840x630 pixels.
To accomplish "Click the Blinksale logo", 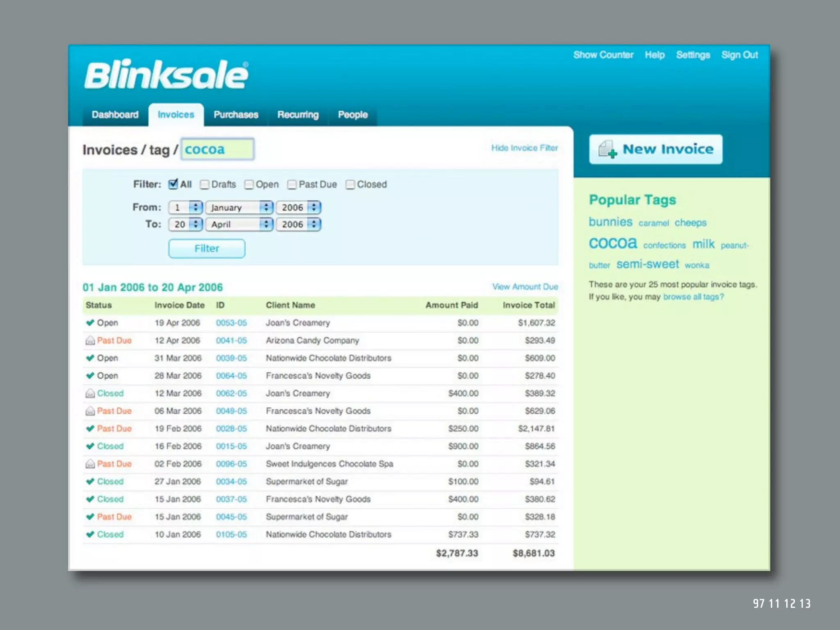I will click(166, 75).
